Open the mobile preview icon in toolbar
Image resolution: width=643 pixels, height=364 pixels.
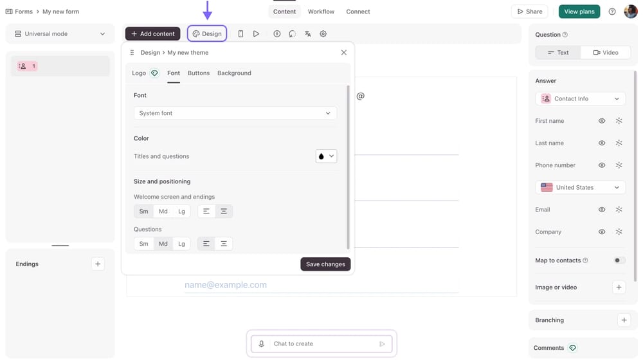pos(240,34)
